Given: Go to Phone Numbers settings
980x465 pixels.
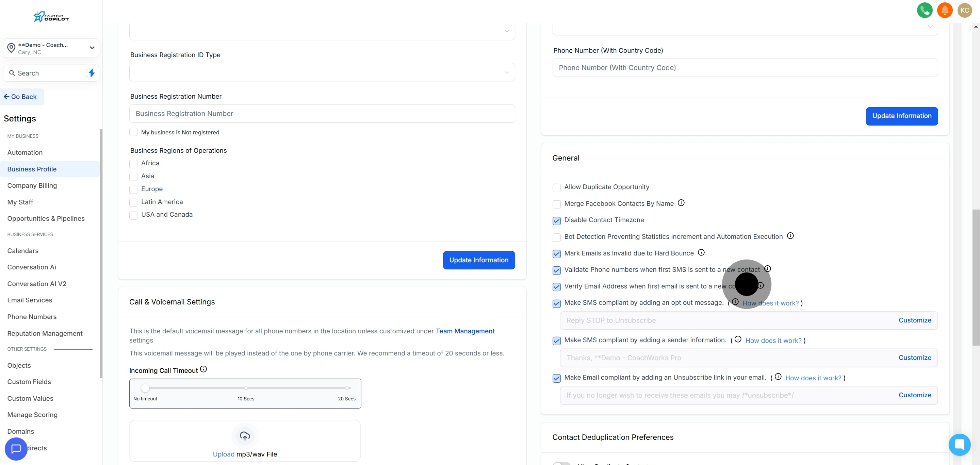Looking at the screenshot, I should [x=32, y=317].
